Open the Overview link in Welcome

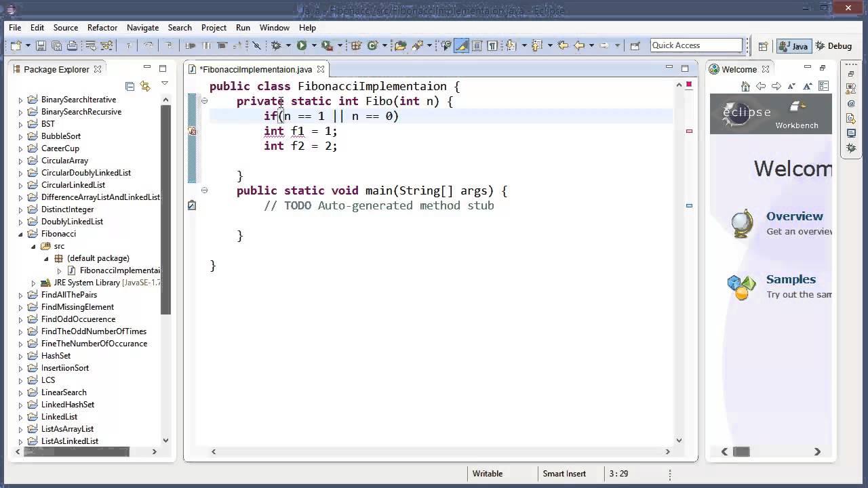(795, 216)
